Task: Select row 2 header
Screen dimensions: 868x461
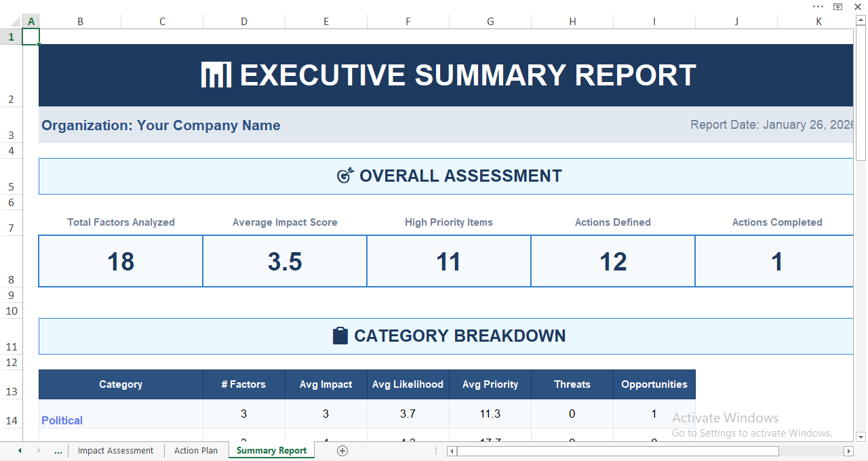Action: tap(11, 76)
